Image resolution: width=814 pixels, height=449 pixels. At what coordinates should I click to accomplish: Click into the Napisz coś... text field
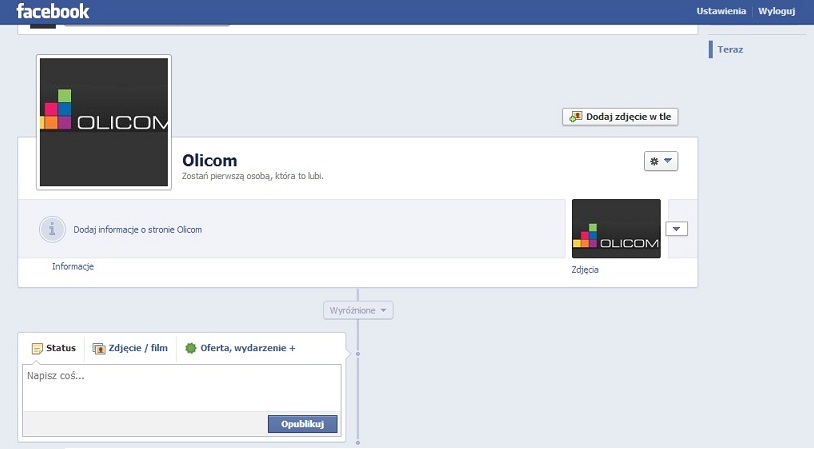tap(181, 387)
